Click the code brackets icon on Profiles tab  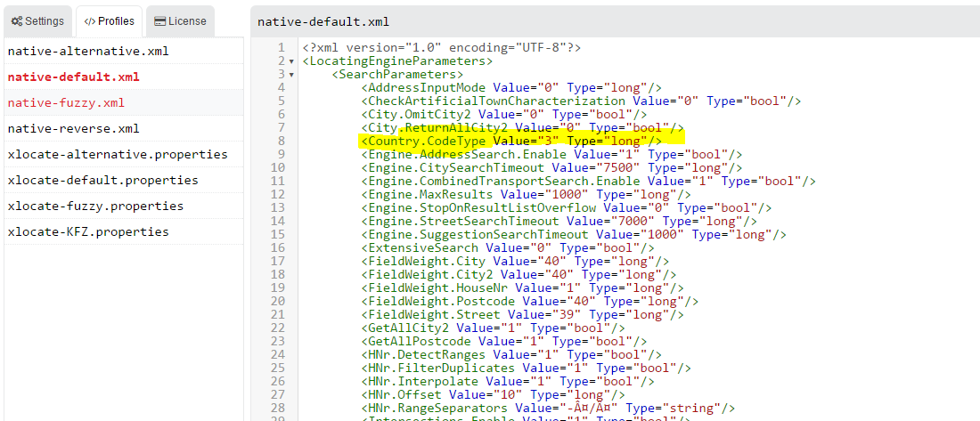point(89,20)
